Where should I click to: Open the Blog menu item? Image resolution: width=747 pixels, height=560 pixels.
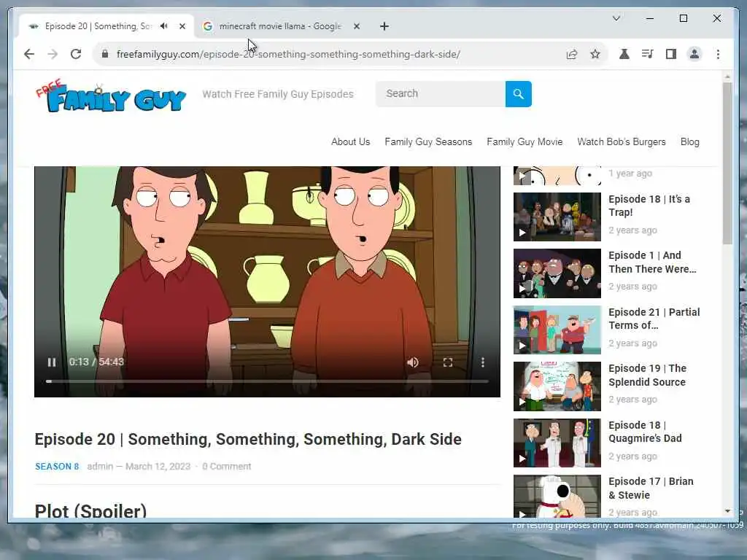[690, 142]
